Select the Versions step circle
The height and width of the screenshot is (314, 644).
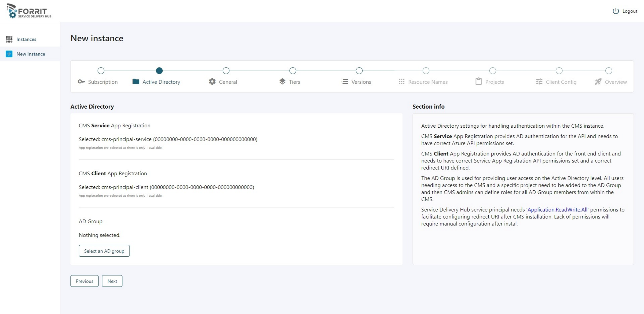coord(359,71)
